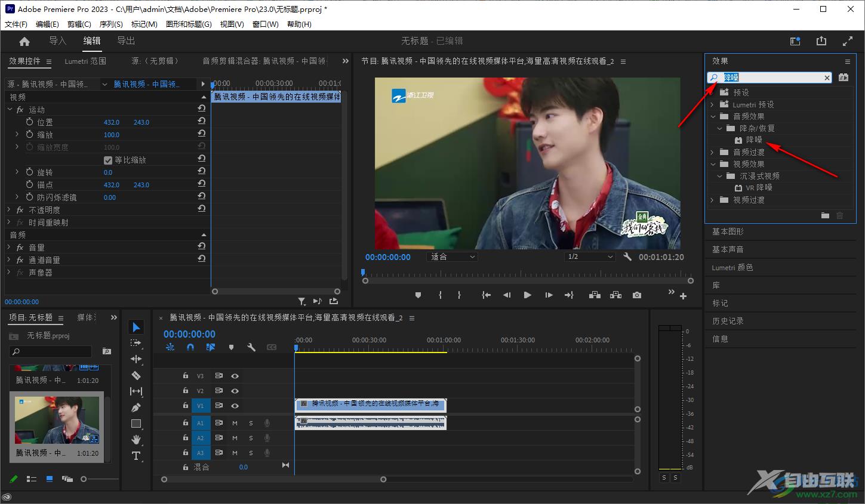The width and height of the screenshot is (865, 504).
Task: Toggle V2 track output eye
Action: click(235, 391)
